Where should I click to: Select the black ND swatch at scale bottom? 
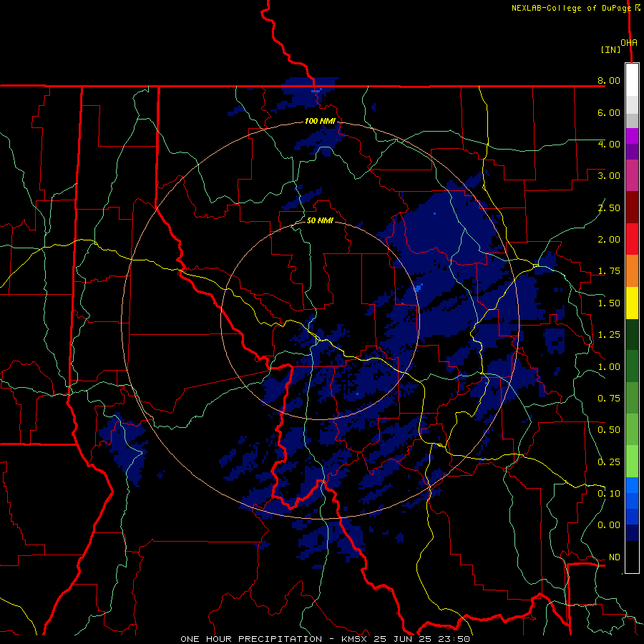coord(632,557)
